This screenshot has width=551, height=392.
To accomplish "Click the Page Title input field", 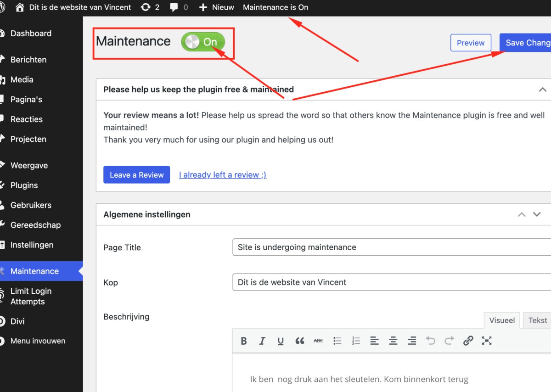I will [390, 247].
